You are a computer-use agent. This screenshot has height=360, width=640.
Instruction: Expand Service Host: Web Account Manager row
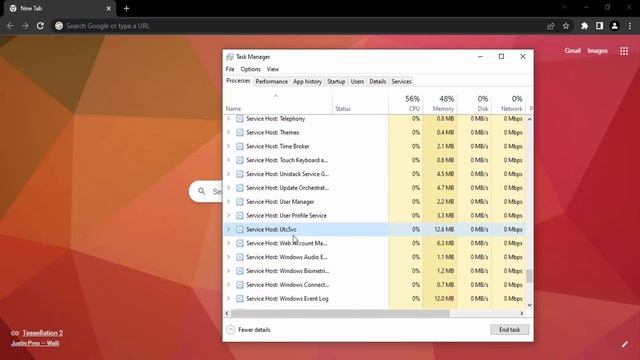click(x=229, y=243)
